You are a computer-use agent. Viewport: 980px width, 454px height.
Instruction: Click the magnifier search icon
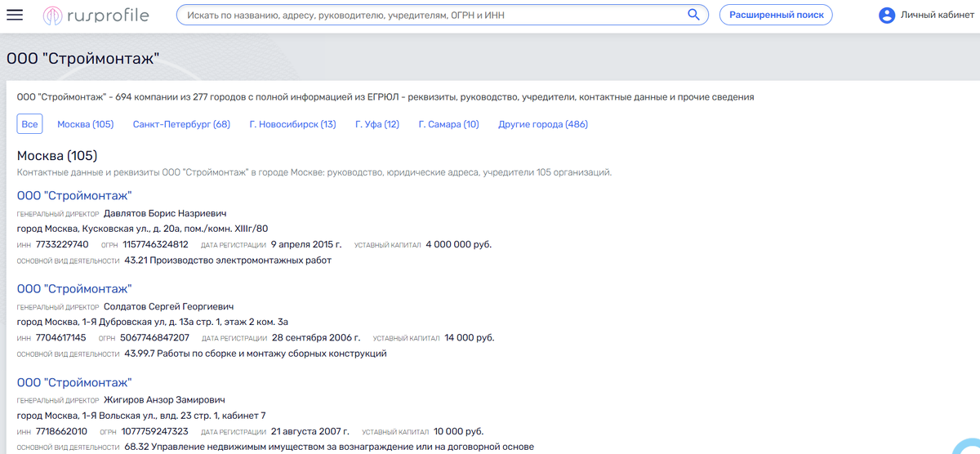(694, 15)
